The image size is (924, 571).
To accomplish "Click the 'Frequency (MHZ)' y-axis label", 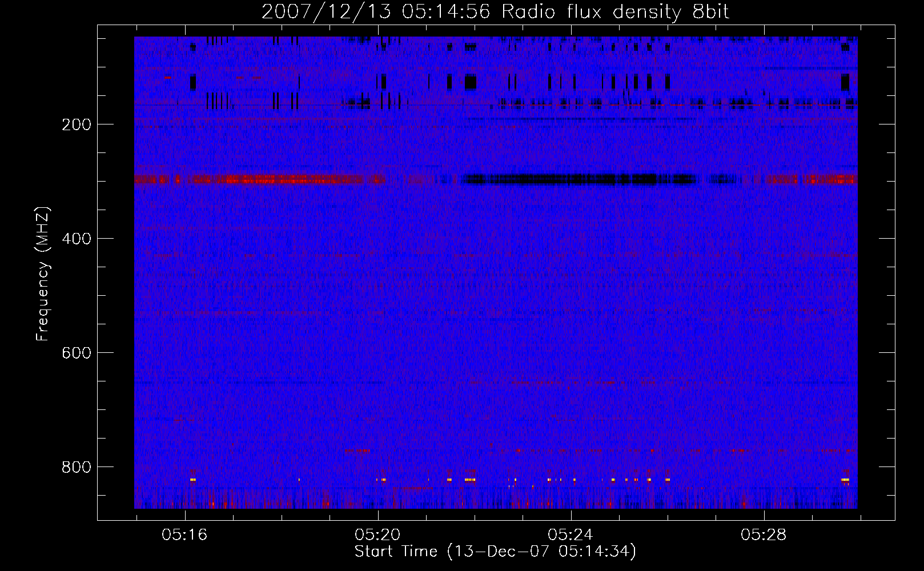I will [x=42, y=274].
